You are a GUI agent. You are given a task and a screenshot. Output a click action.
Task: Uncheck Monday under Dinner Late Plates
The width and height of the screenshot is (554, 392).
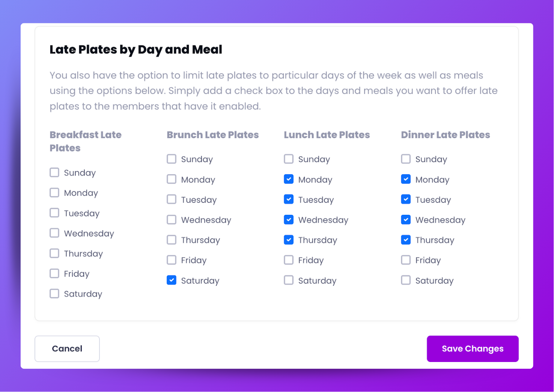tap(406, 179)
